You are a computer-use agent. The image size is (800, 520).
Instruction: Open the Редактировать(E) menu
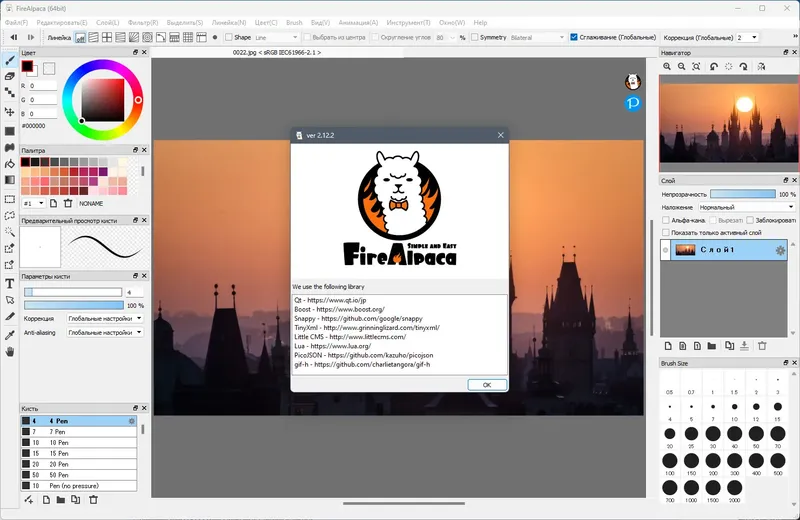[x=62, y=22]
